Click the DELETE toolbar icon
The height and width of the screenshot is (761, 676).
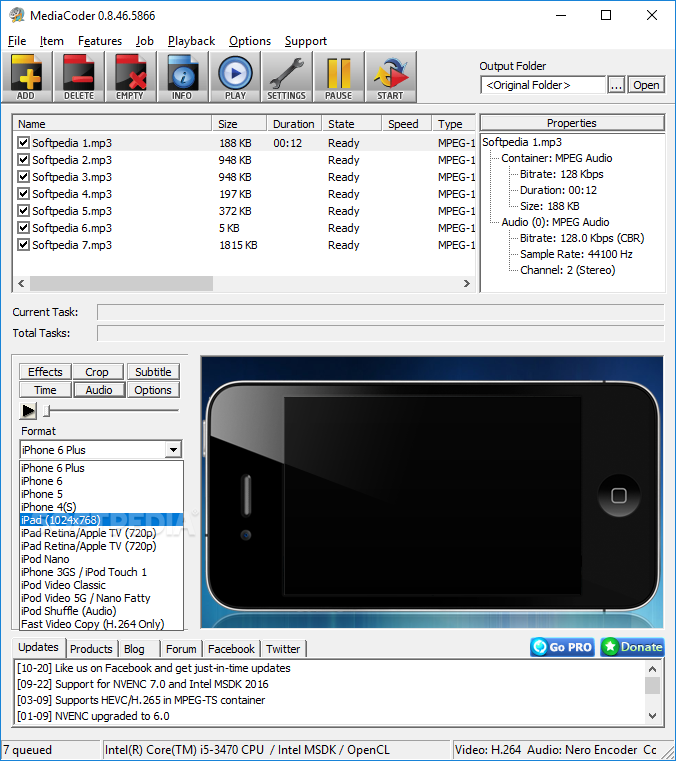(x=79, y=76)
